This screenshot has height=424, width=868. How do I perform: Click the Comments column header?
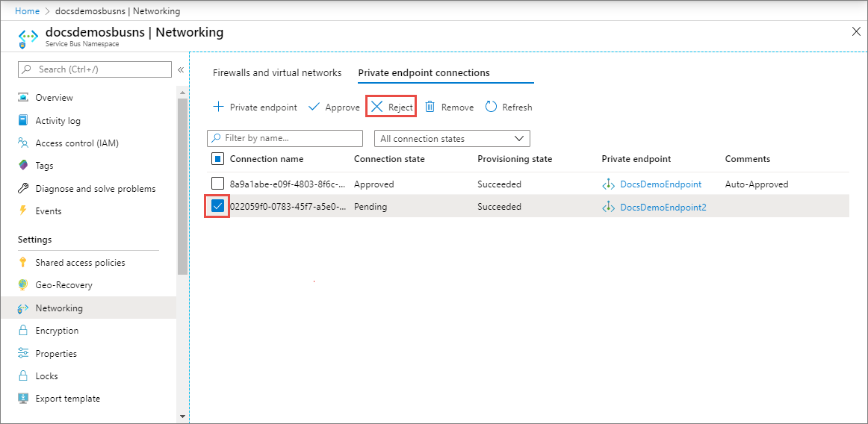pos(747,159)
